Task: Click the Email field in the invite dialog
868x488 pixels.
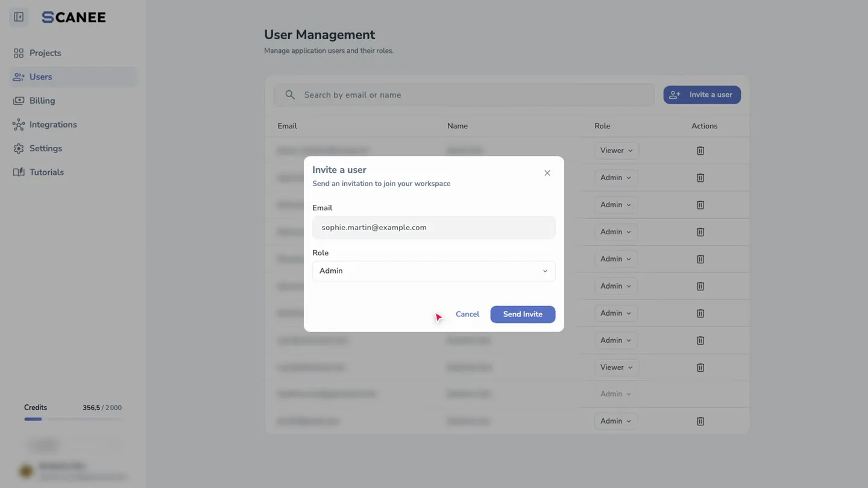Action: (x=433, y=228)
